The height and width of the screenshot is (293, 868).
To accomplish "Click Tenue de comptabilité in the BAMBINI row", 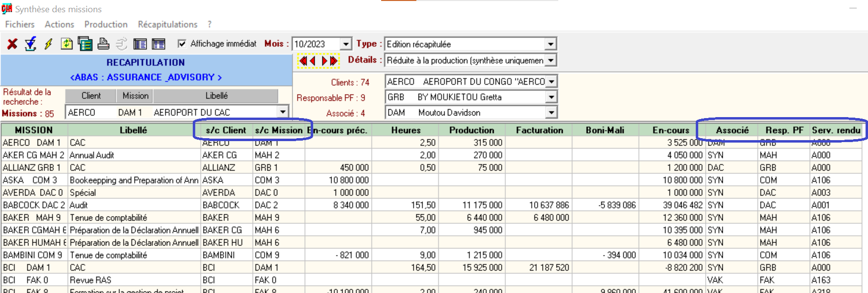I will (x=134, y=255).
